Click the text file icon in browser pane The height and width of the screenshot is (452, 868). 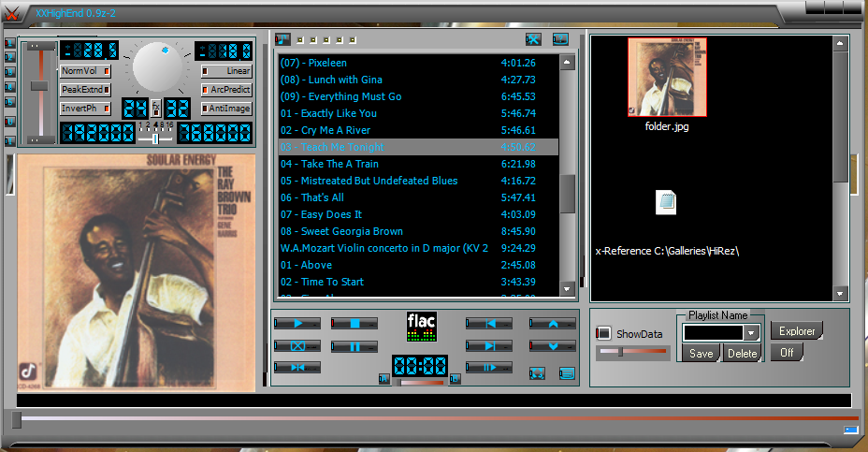click(666, 202)
